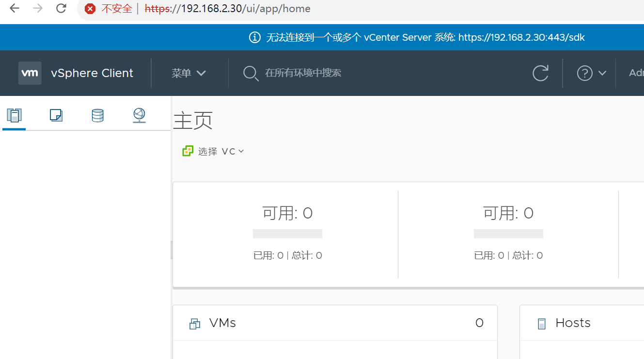The image size is (644, 359).
Task: Click the vSphere Client title
Action: coord(92,73)
